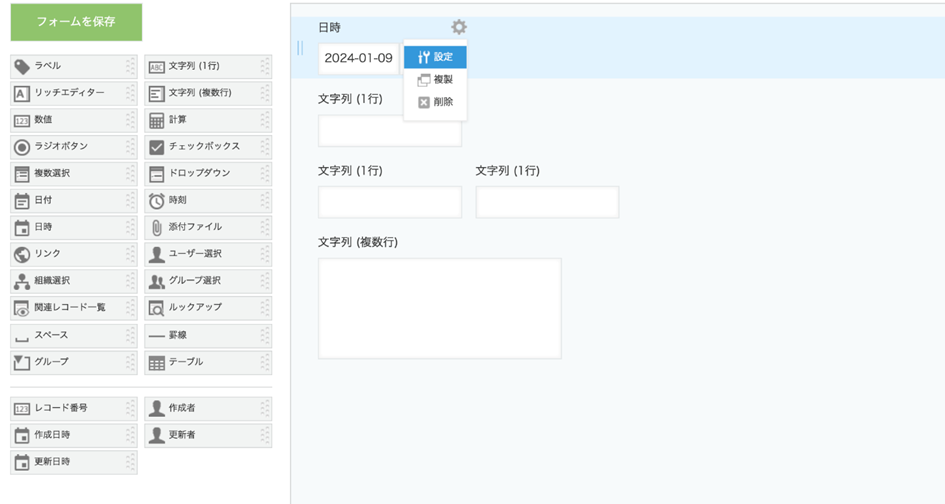The image size is (945, 504).
Task: Click the 計算 calculator icon
Action: pos(156,120)
